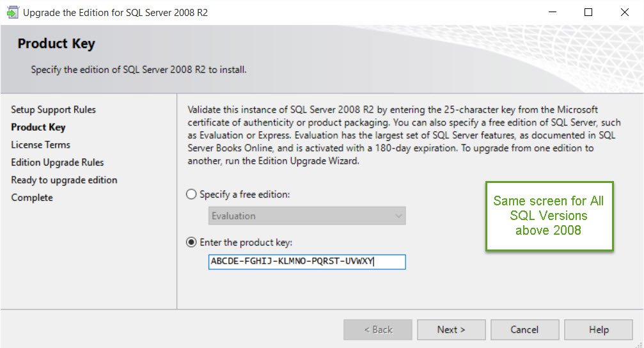This screenshot has width=644, height=348.
Task: Click 'Specify the edition of SQL Server 2008 R2' text
Action: (139, 70)
